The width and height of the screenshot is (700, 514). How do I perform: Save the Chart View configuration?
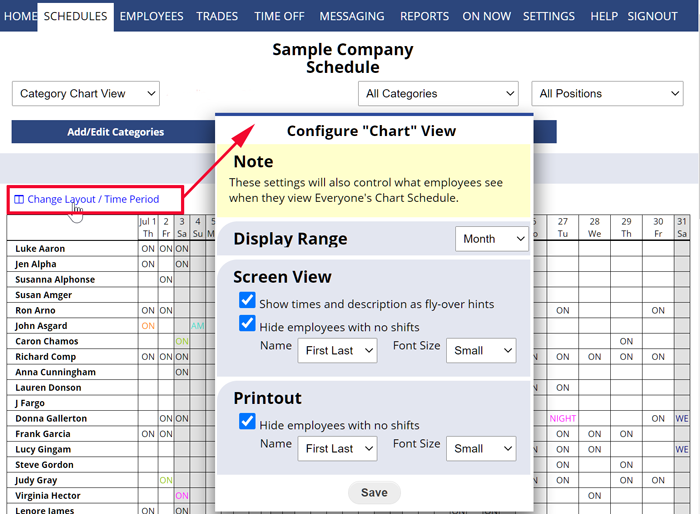[x=374, y=492]
